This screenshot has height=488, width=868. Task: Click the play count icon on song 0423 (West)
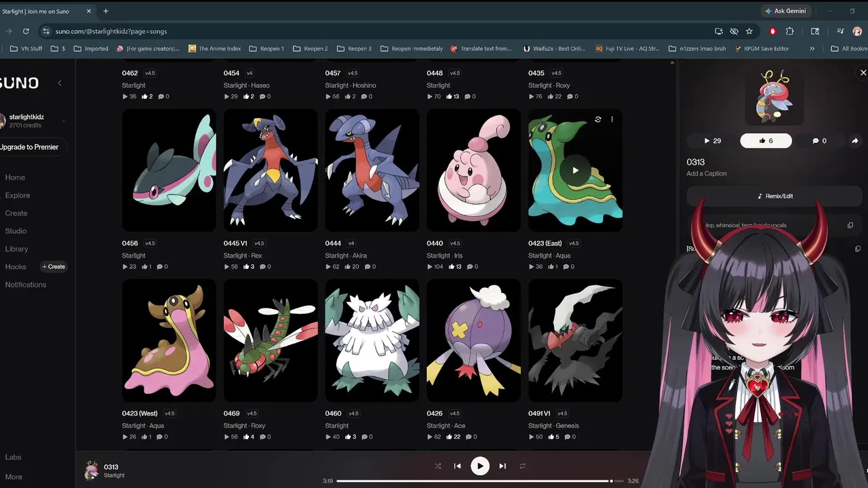point(125,437)
